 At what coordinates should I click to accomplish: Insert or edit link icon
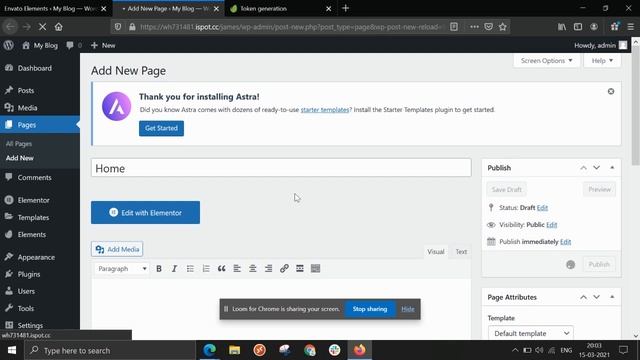[284, 269]
